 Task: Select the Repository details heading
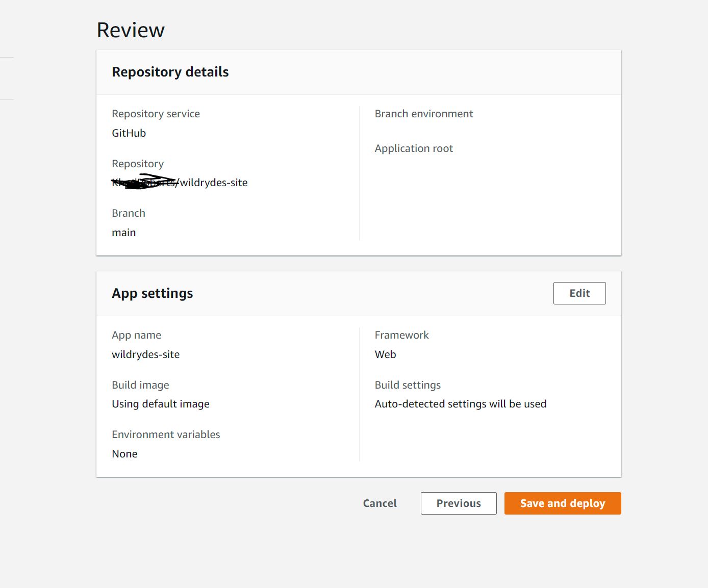pyautogui.click(x=170, y=72)
